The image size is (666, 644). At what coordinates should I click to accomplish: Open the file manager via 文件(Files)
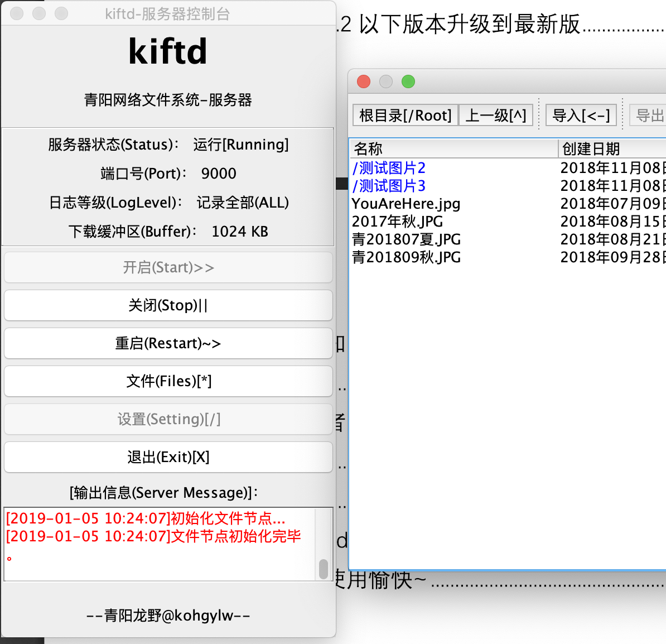pos(168,381)
